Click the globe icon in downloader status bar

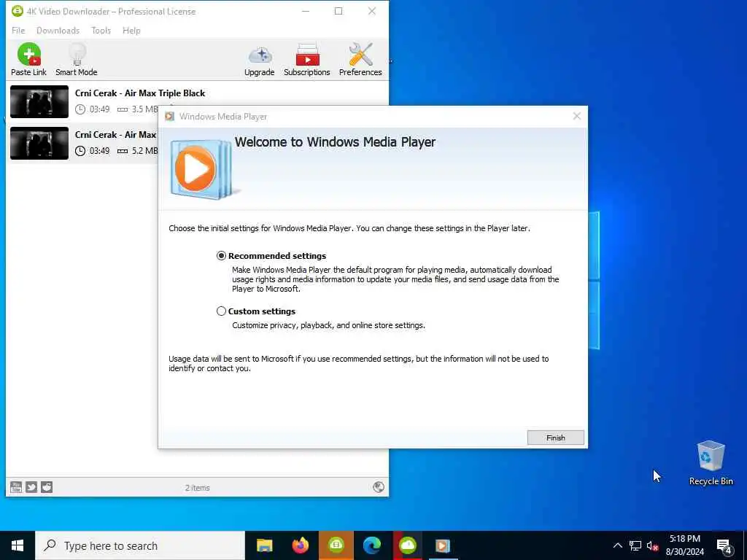coord(379,486)
